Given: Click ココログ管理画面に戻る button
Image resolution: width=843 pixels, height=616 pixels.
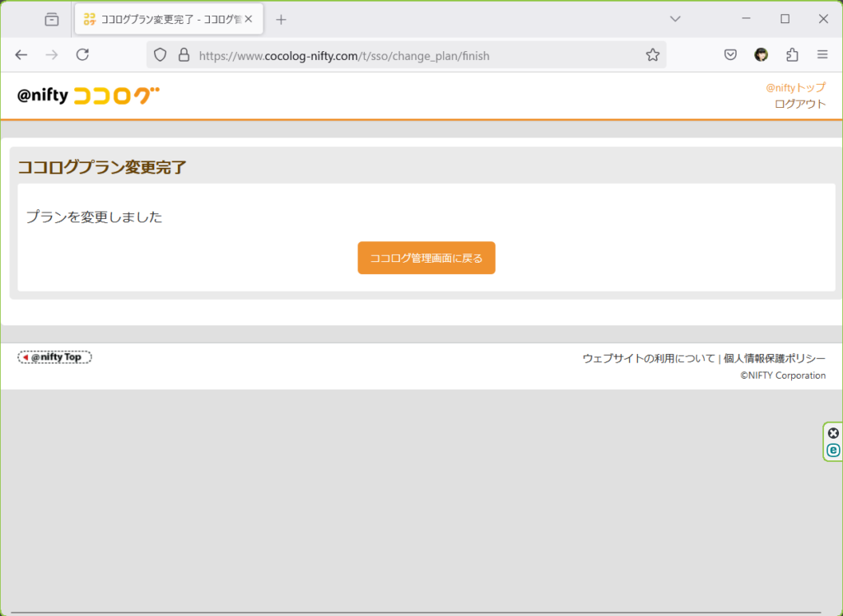Looking at the screenshot, I should [426, 258].
